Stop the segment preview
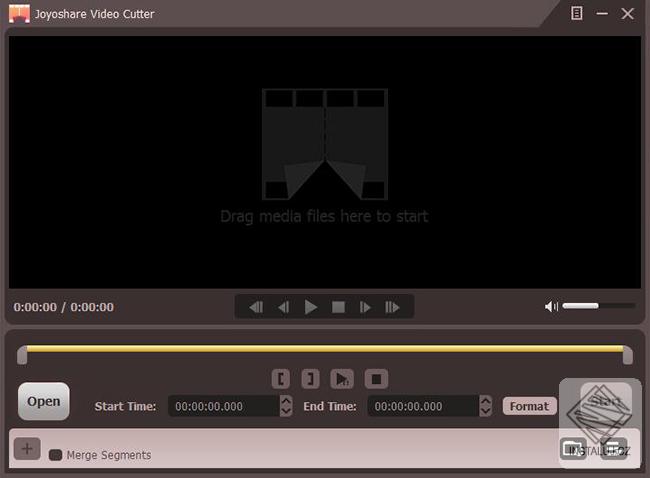This screenshot has height=478, width=650. pyautogui.click(x=376, y=379)
